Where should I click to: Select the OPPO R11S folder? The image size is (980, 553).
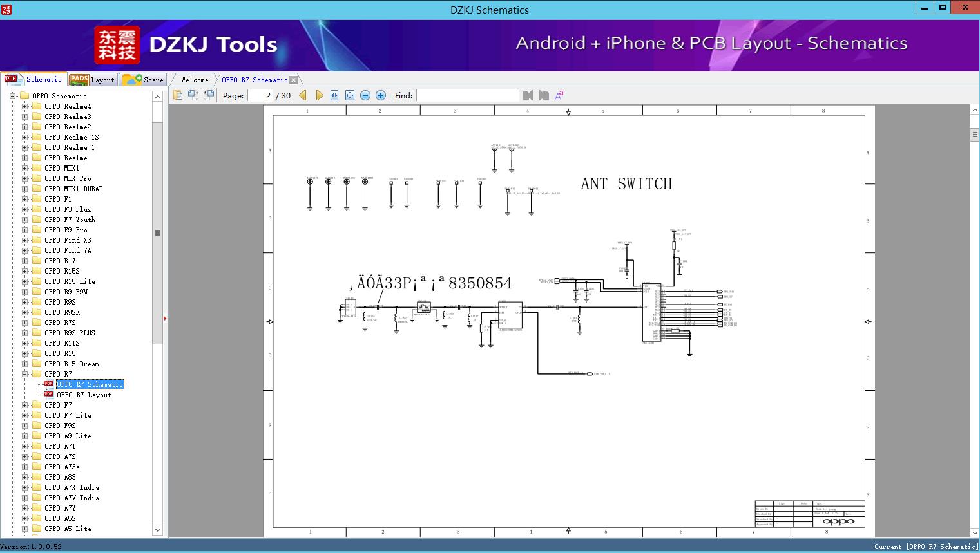pyautogui.click(x=62, y=343)
